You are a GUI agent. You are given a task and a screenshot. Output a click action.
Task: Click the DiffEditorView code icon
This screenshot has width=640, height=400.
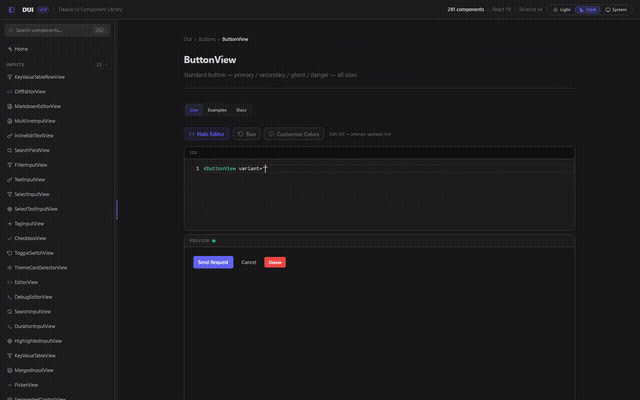[9, 91]
